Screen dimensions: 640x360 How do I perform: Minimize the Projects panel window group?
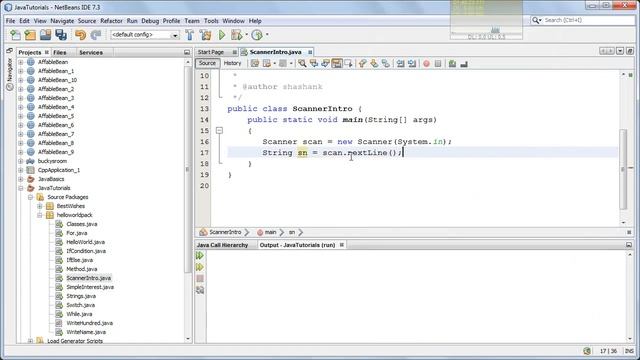[187, 52]
